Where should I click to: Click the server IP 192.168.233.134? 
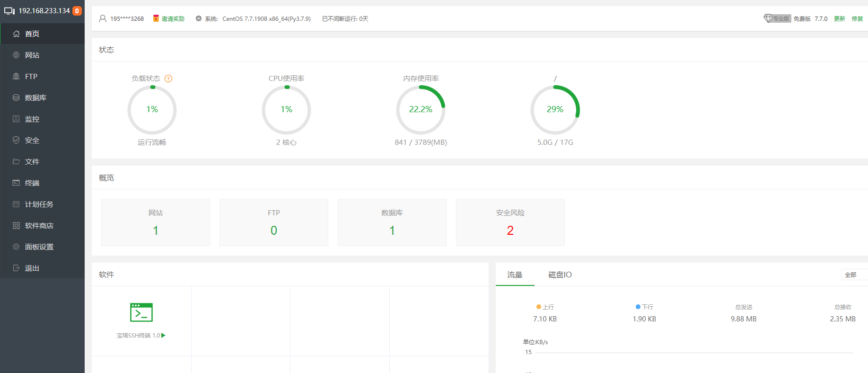[x=44, y=11]
